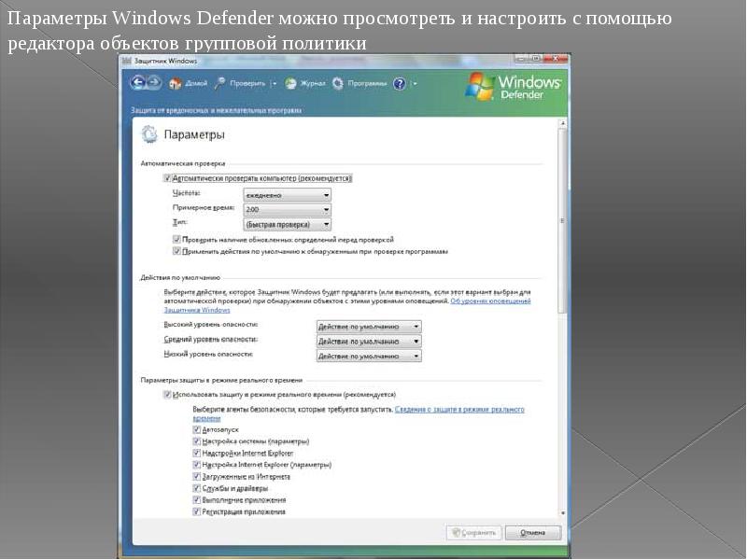
Task: Click Параметры защиты в режиме реального времени heading
Action: tap(221, 381)
